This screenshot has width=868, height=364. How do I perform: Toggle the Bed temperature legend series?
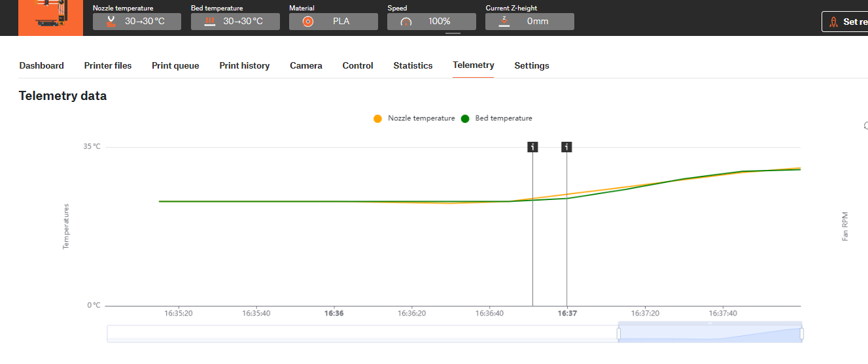[x=496, y=118]
